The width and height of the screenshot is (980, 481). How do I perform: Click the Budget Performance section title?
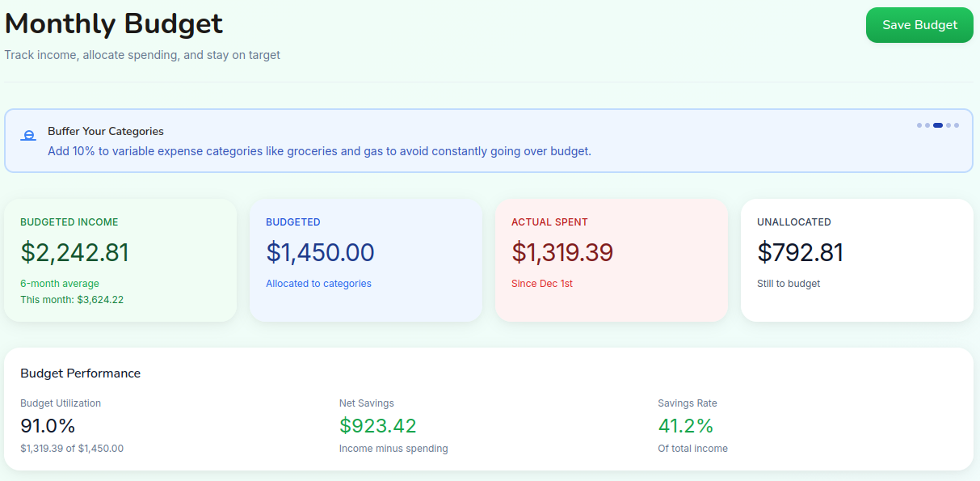[x=80, y=373]
